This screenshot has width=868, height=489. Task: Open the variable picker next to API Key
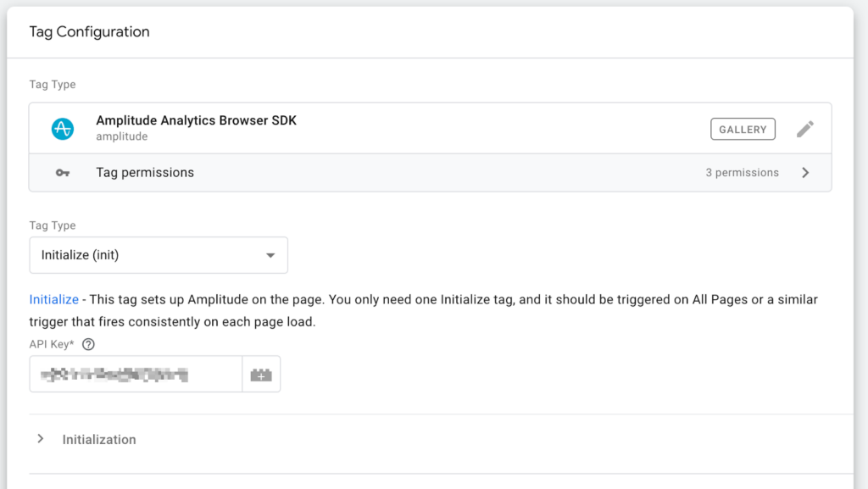pyautogui.click(x=261, y=375)
